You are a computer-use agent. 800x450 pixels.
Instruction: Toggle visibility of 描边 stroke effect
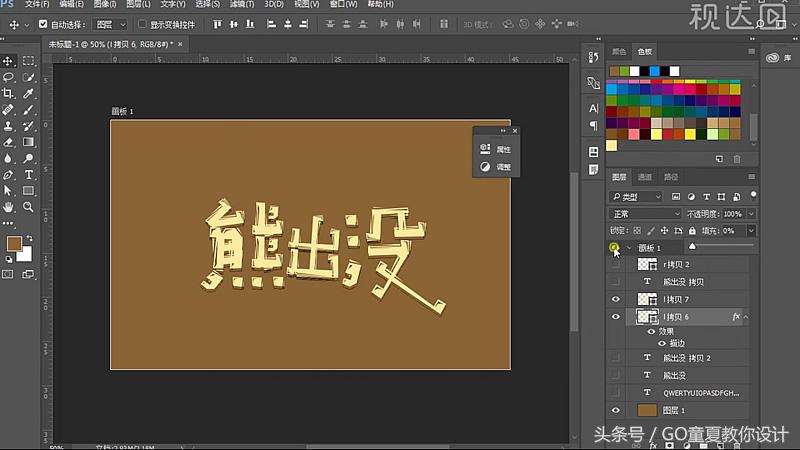[x=662, y=343]
